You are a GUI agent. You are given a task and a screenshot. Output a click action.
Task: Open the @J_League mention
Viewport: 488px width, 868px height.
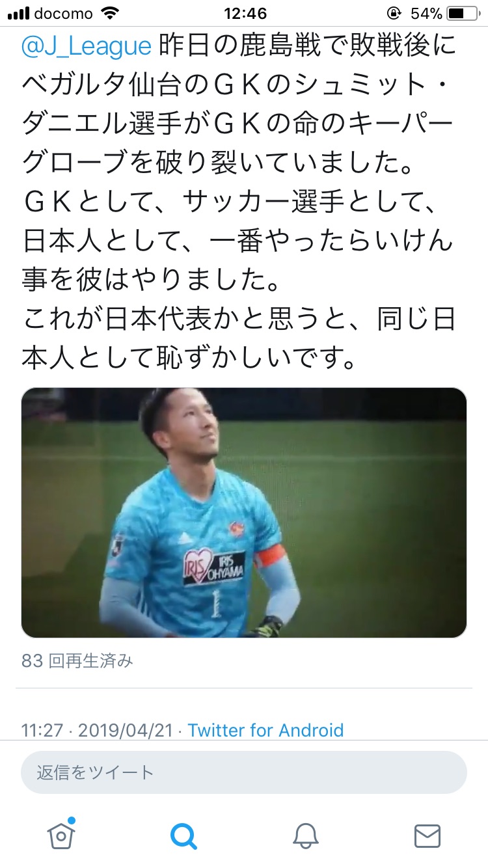coord(87,46)
